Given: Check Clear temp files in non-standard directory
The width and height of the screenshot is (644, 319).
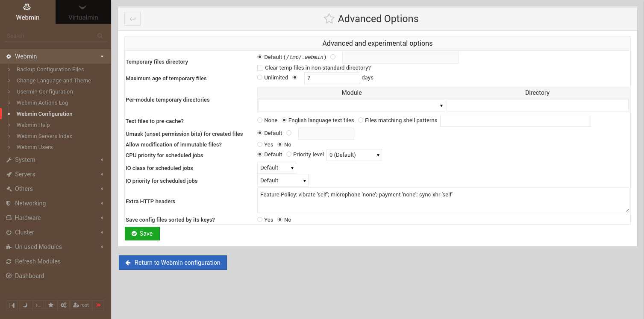Looking at the screenshot, I should (260, 67).
